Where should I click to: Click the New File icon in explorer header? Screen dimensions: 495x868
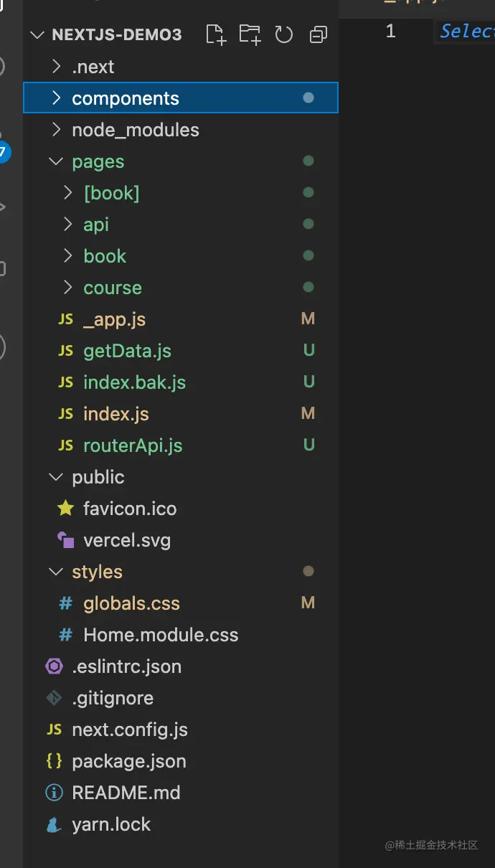215,34
